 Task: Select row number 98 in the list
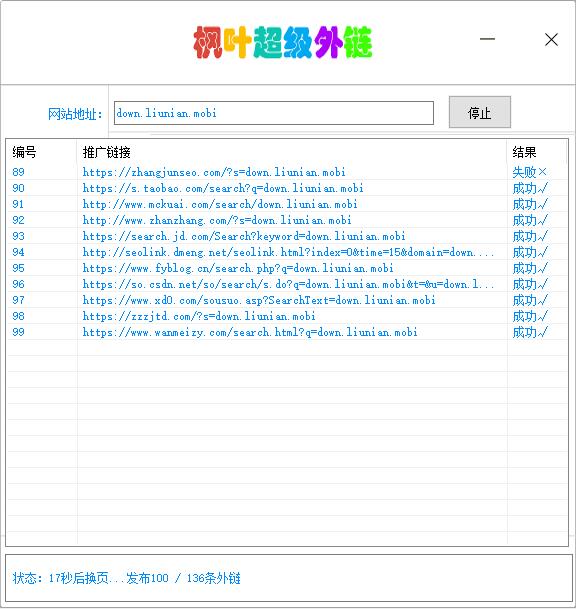tap(18, 316)
